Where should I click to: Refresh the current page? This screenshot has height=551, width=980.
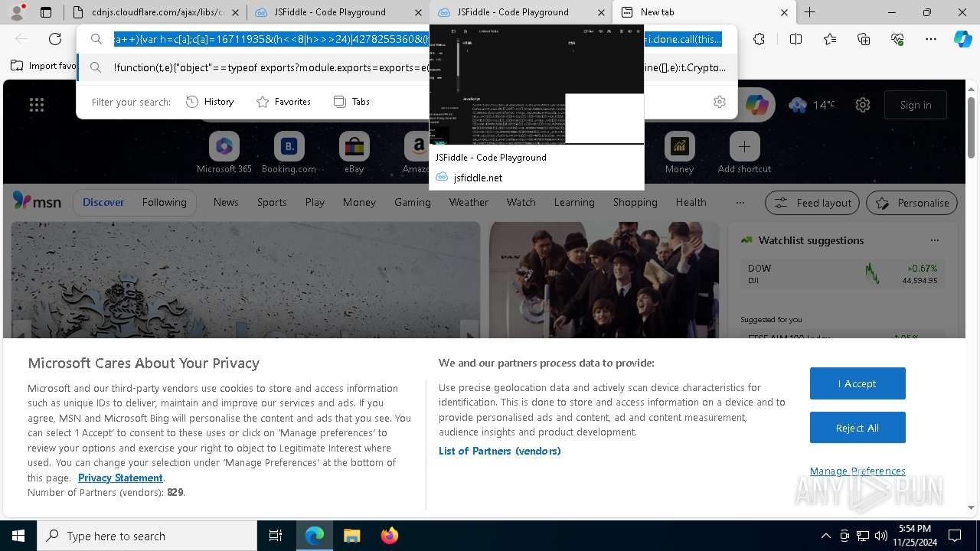point(55,39)
